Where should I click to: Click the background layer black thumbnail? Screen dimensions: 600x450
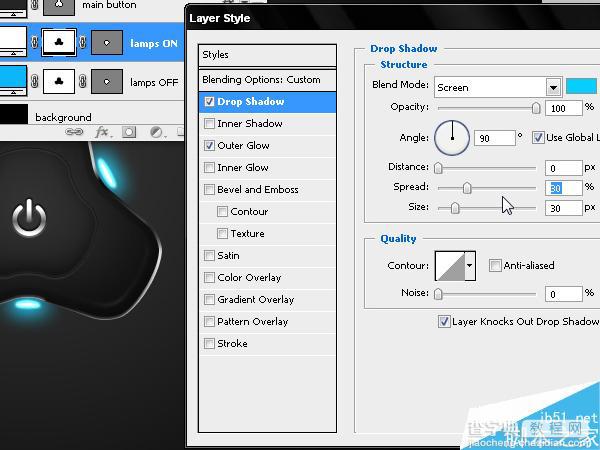coord(14,114)
